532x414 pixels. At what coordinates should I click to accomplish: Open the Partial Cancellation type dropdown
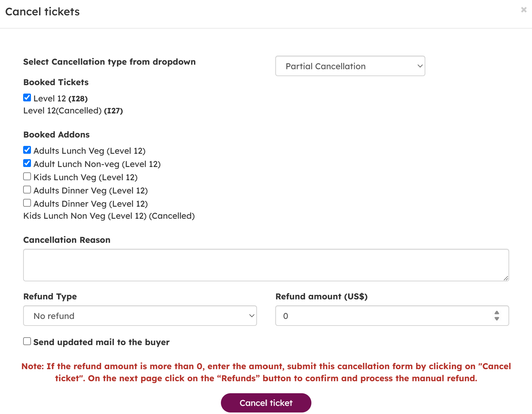point(350,66)
